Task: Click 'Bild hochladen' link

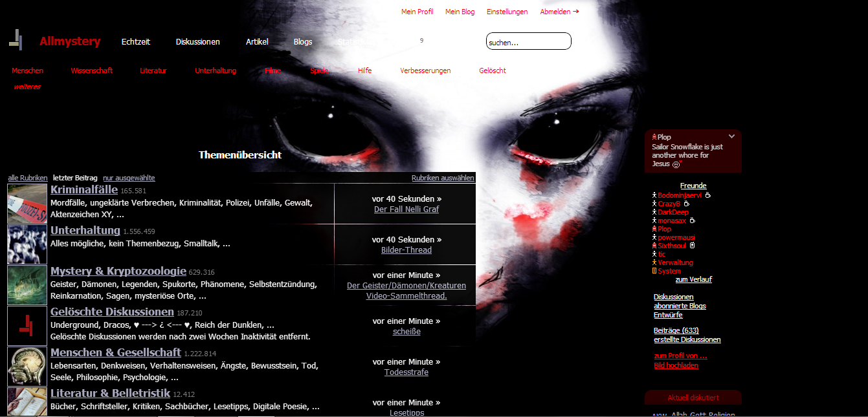Action: [x=676, y=366]
